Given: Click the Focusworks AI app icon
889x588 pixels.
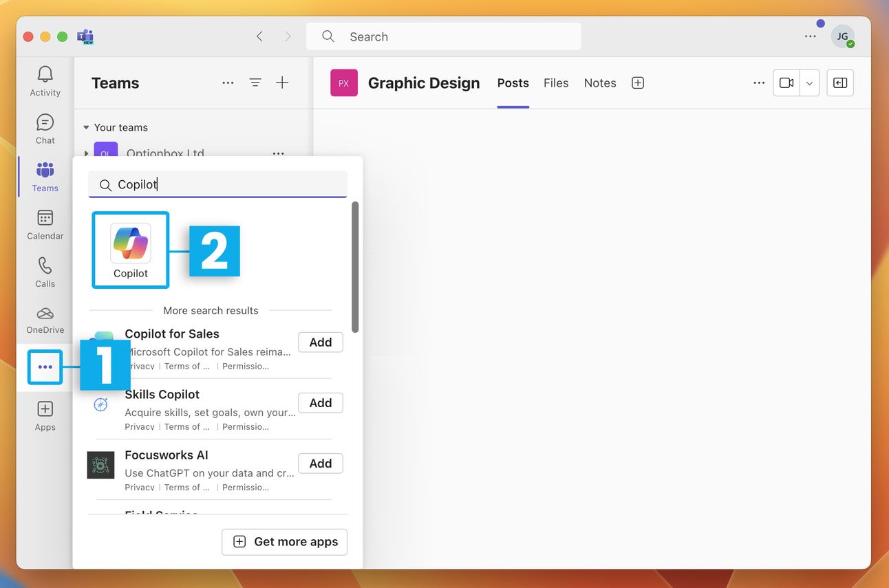Looking at the screenshot, I should (x=100, y=465).
